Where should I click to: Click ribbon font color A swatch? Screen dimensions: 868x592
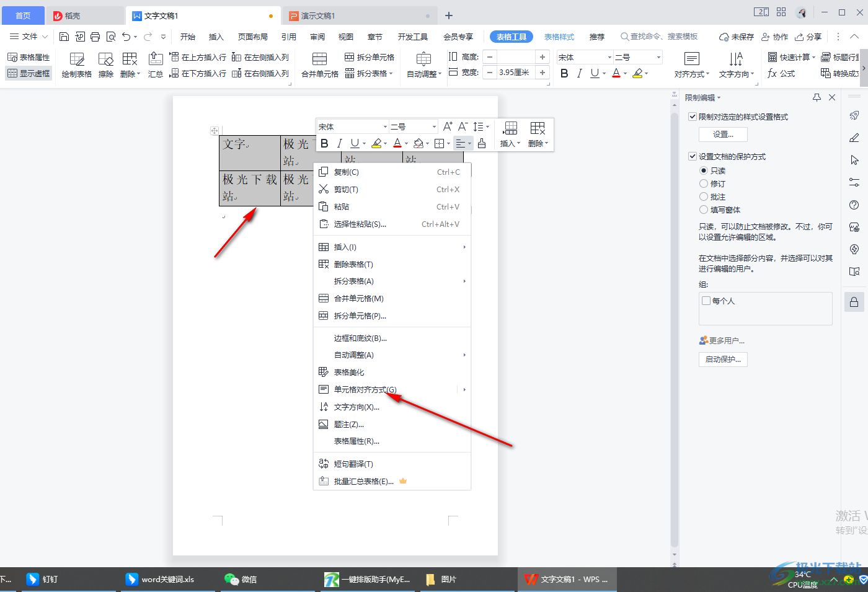(616, 73)
